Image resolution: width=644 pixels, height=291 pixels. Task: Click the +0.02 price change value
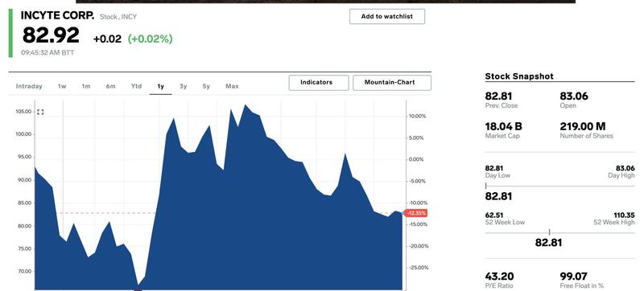click(x=107, y=39)
